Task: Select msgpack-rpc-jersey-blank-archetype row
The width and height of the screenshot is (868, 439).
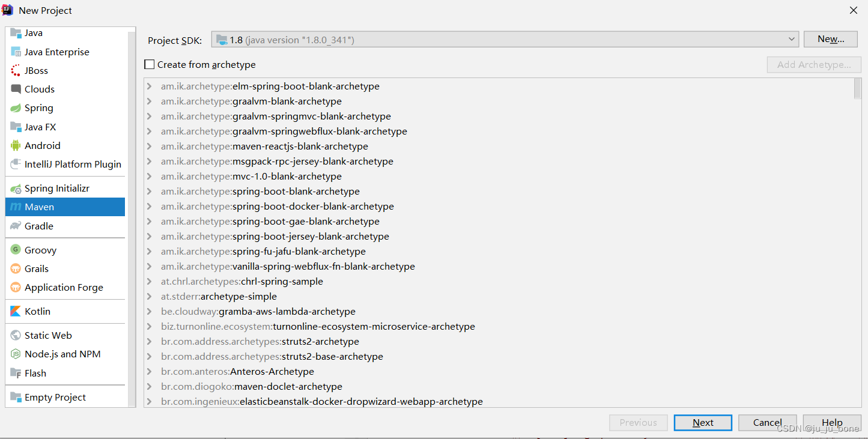Action: pyautogui.click(x=498, y=161)
